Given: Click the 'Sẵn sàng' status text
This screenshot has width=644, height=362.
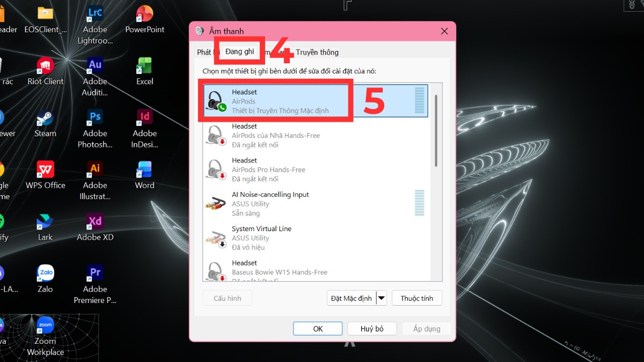Looking at the screenshot, I should (246, 213).
